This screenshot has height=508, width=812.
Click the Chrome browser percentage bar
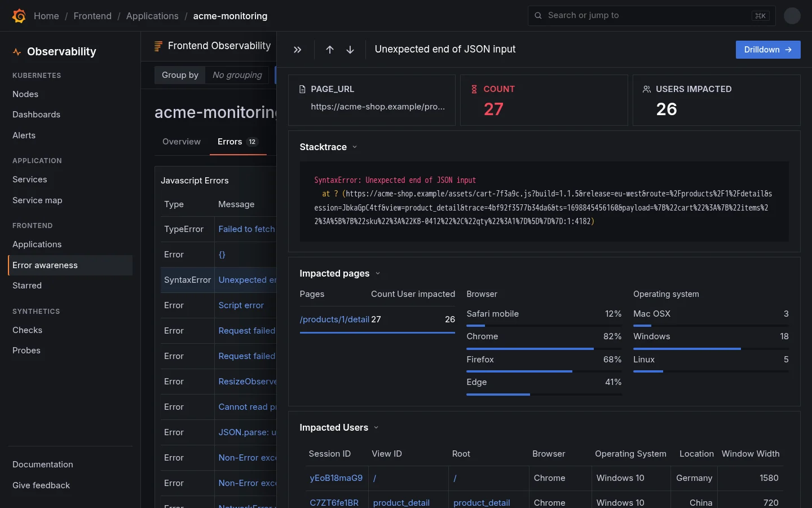[544, 349]
